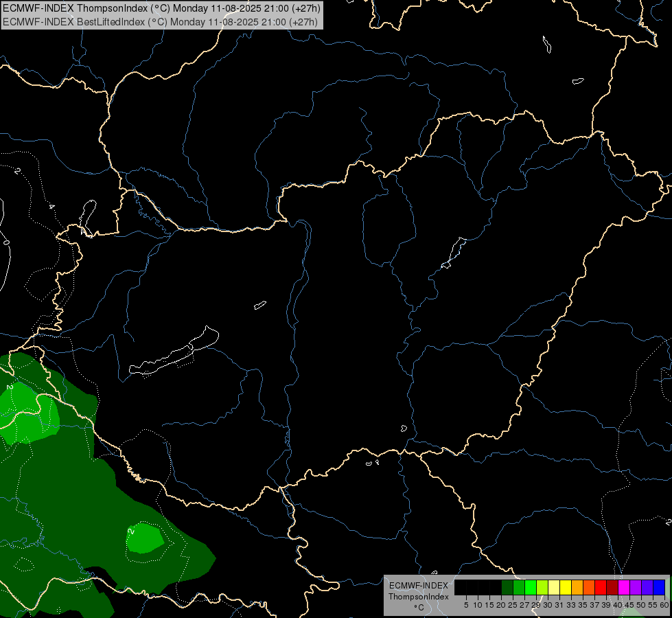Click the legend label ECMWF-INDEX

tap(419, 586)
